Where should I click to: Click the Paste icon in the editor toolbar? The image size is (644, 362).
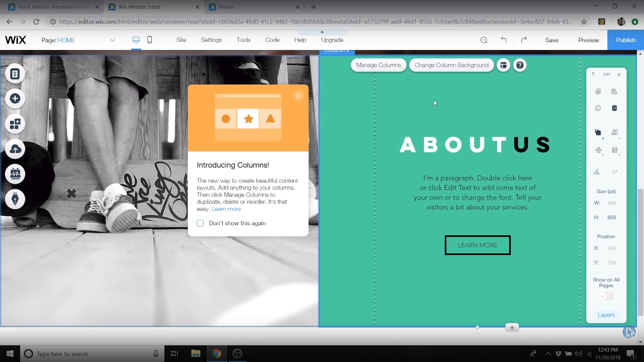(614, 92)
